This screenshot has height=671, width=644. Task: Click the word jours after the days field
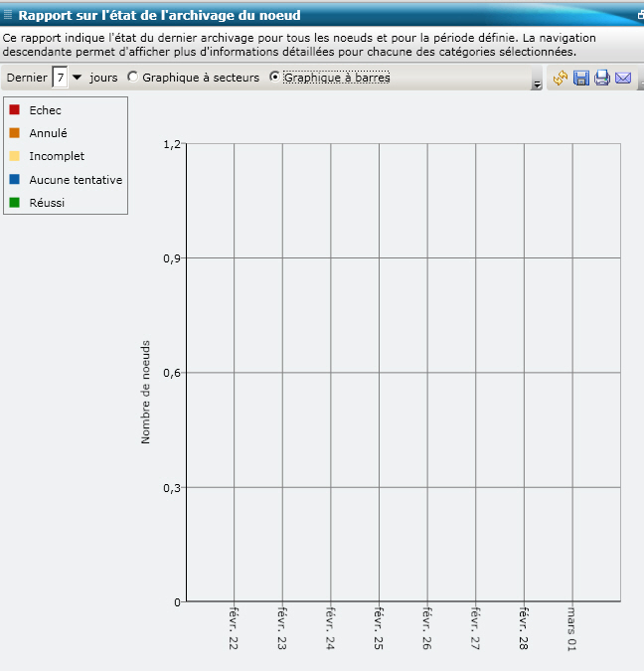[103, 78]
